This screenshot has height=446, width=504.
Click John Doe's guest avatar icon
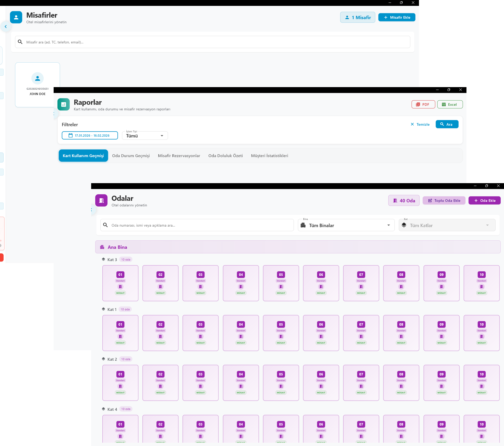tap(38, 78)
